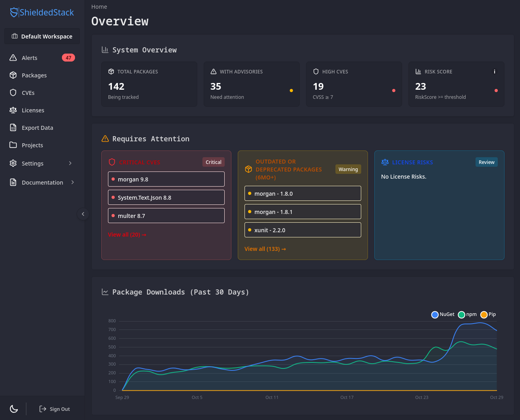Screen dimensions: 520x420
Task: Select the Default Workspace entry
Action: pos(42,36)
